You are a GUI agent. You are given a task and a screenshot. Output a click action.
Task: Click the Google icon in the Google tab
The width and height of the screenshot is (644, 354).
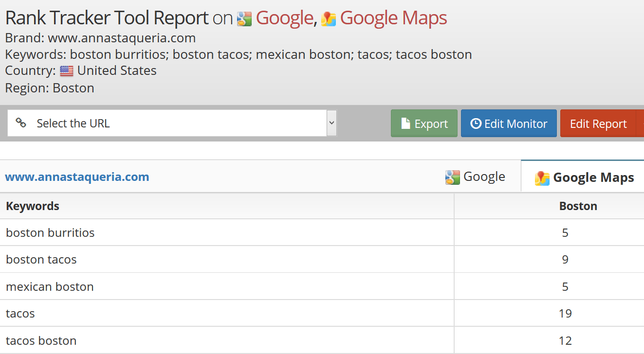tap(452, 177)
